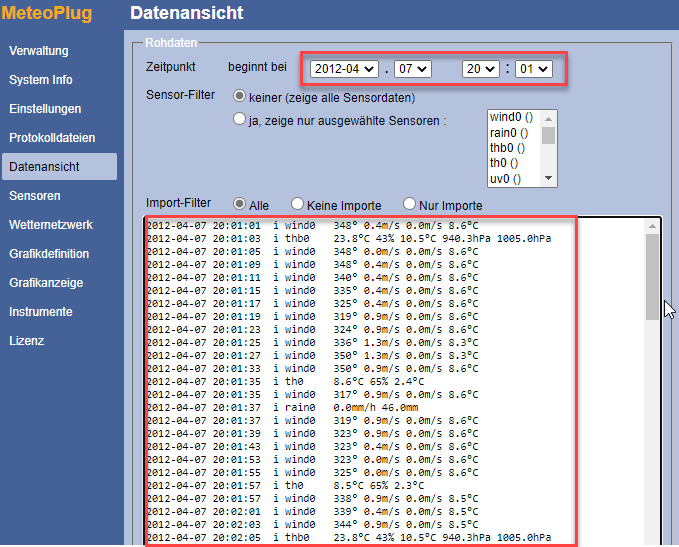Go to System Info page
This screenshot has width=679, height=547.
[x=41, y=80]
